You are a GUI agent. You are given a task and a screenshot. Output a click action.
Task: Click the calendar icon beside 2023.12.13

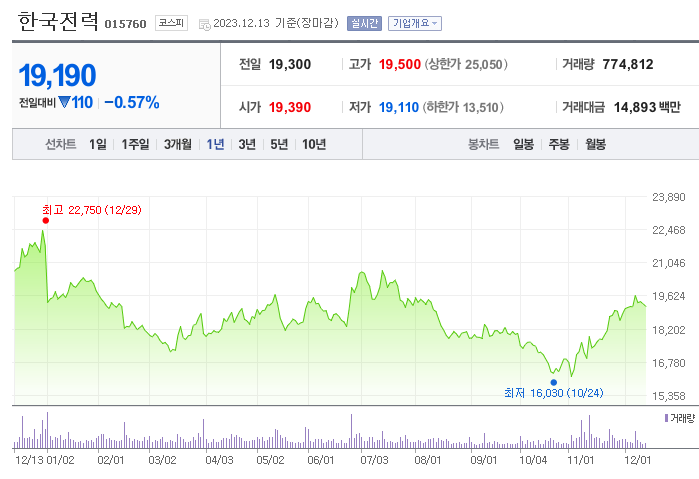[205, 25]
